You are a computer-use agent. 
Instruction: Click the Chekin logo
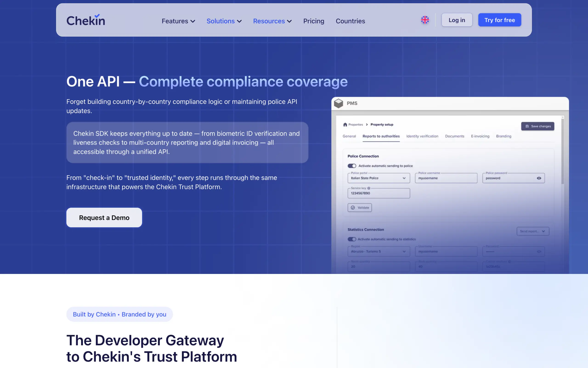(x=86, y=20)
